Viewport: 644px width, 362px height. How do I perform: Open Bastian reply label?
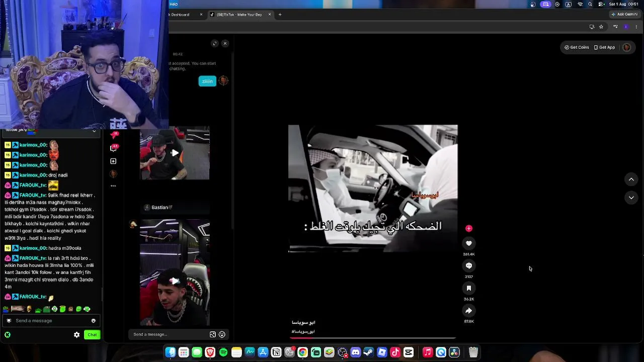coord(159,207)
